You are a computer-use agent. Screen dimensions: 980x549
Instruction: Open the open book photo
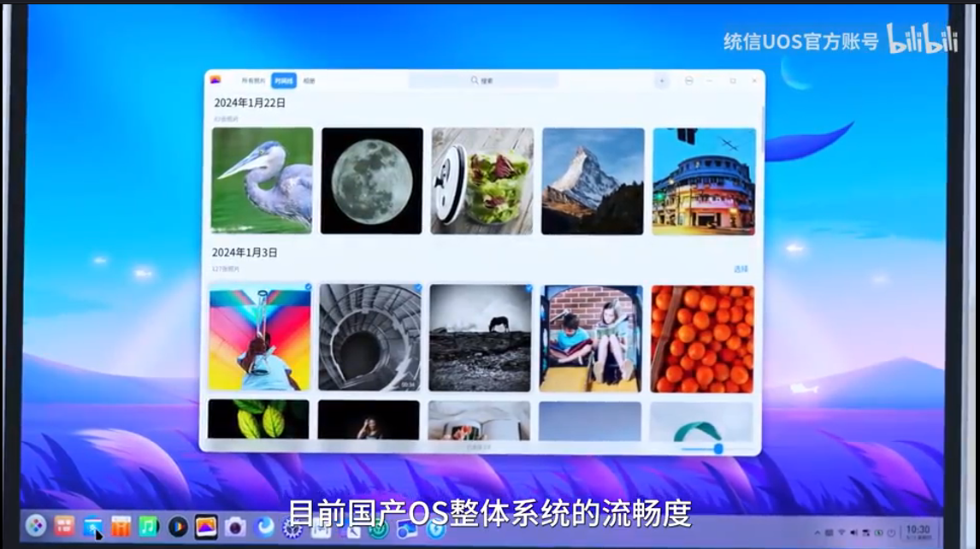(480, 421)
